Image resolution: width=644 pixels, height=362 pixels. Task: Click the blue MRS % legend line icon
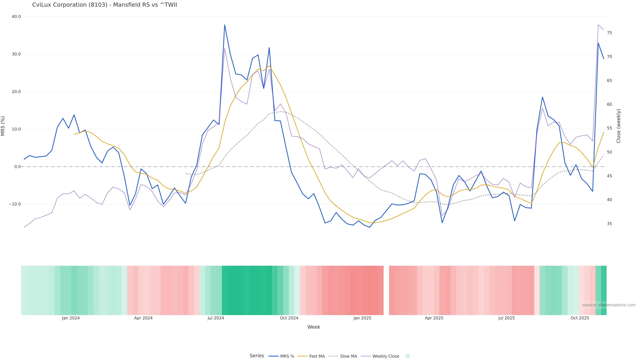(273, 356)
